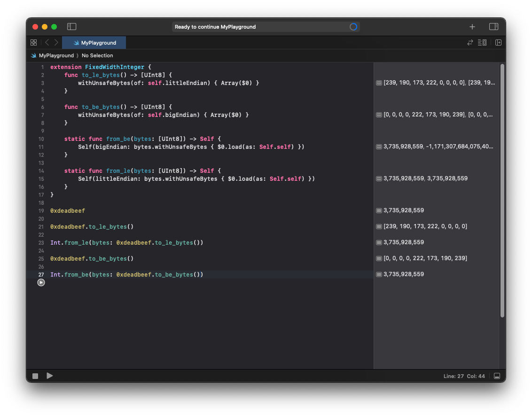Stop the playground execution
The height and width of the screenshot is (417, 532).
[x=35, y=376]
